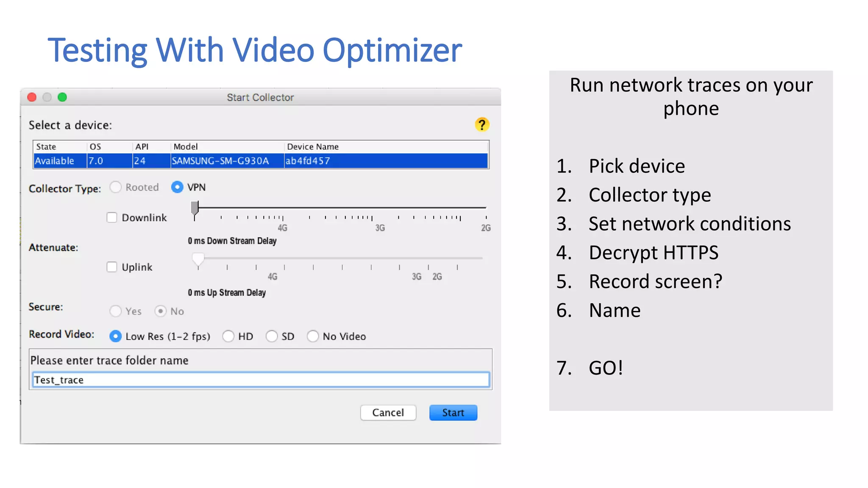The image size is (868, 488).
Task: Click the API value 24 cell
Action: pos(152,161)
